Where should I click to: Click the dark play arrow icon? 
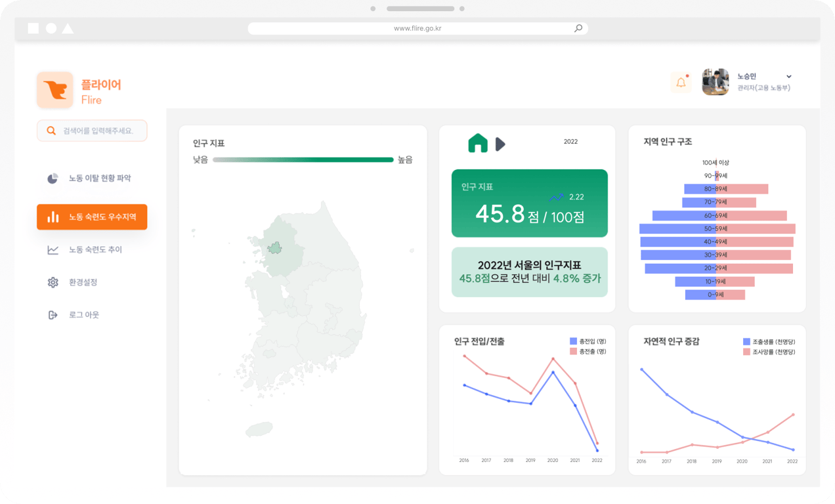click(x=500, y=144)
